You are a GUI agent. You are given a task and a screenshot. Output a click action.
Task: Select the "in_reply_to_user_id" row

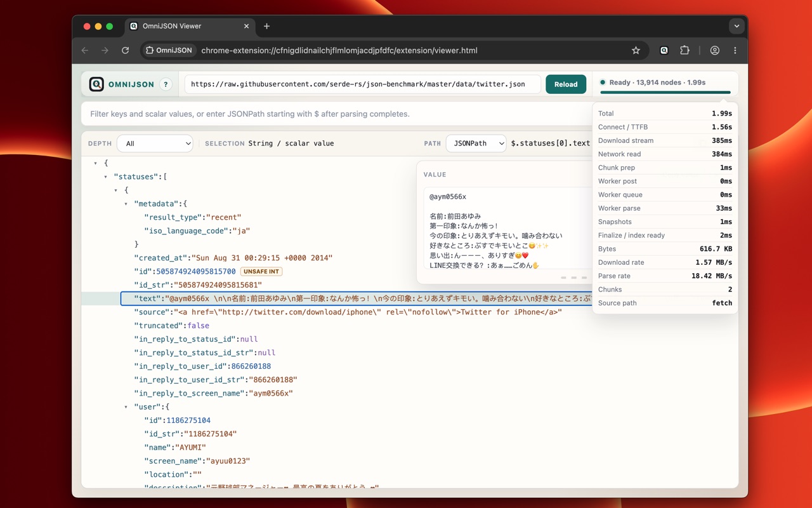click(202, 366)
